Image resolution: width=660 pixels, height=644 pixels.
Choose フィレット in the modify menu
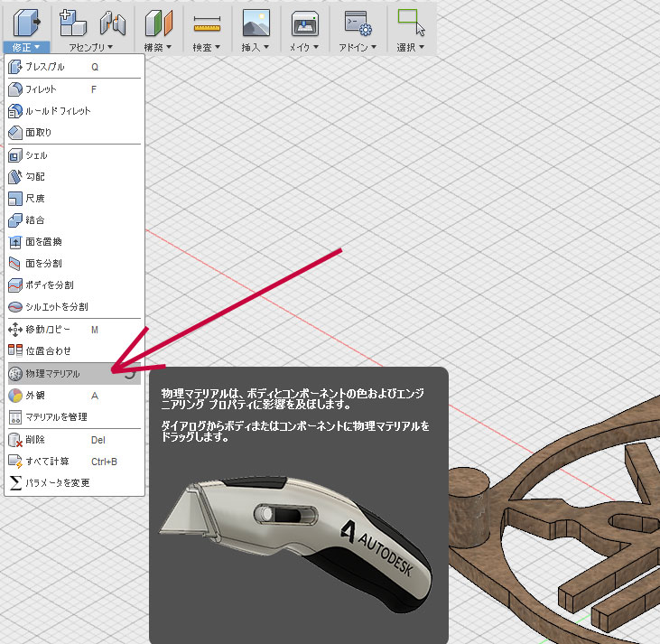[x=41, y=89]
